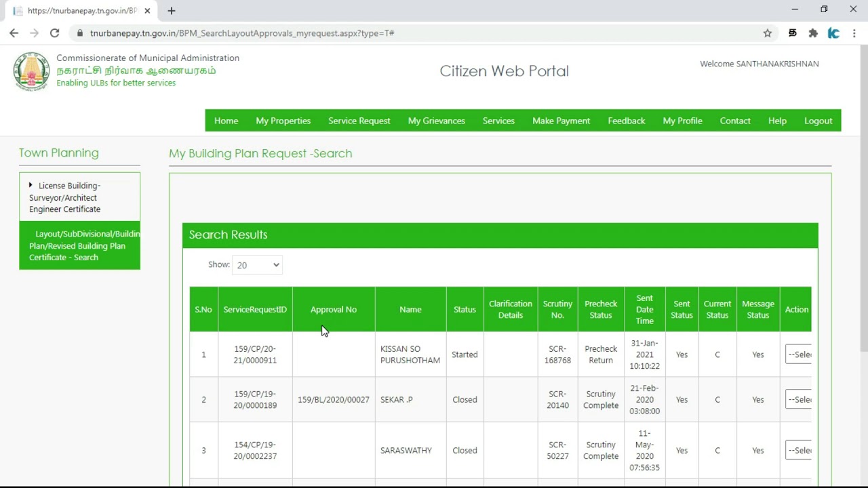Select request ID 159/CP/20-21/0000911

(x=255, y=354)
